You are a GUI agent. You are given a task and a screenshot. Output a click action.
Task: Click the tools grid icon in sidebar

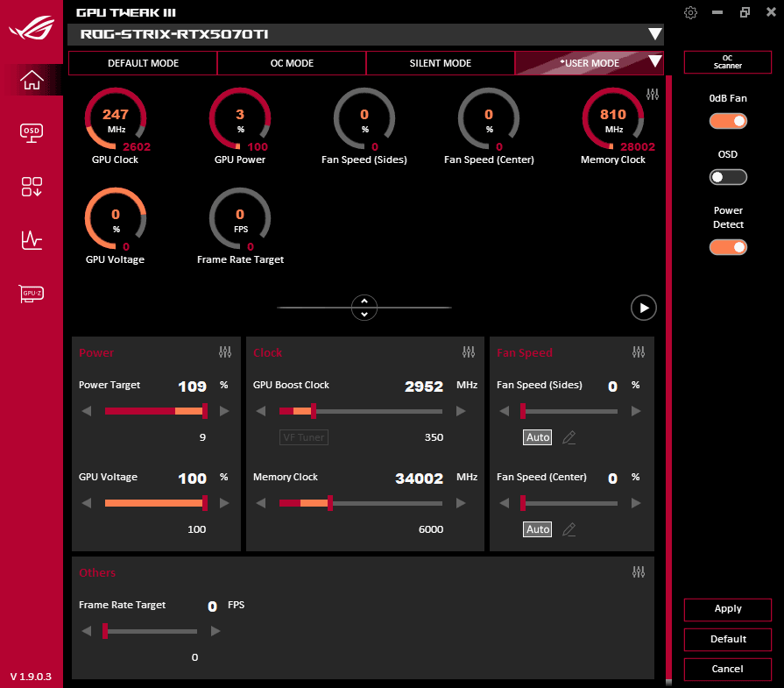click(31, 187)
